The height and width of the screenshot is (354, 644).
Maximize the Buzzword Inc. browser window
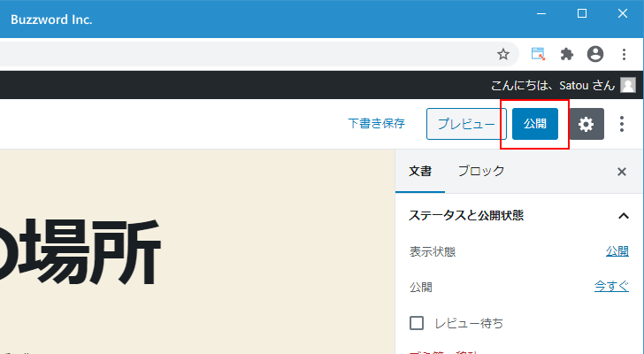[582, 13]
